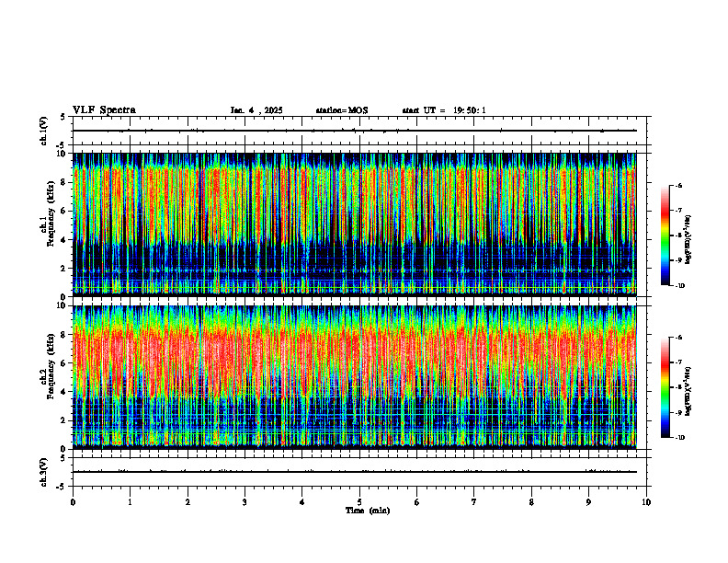Click the ch.2 "Frequency (kHz)" axis label
Image resolution: width=728 pixels, height=563 pixels.
coord(51,366)
